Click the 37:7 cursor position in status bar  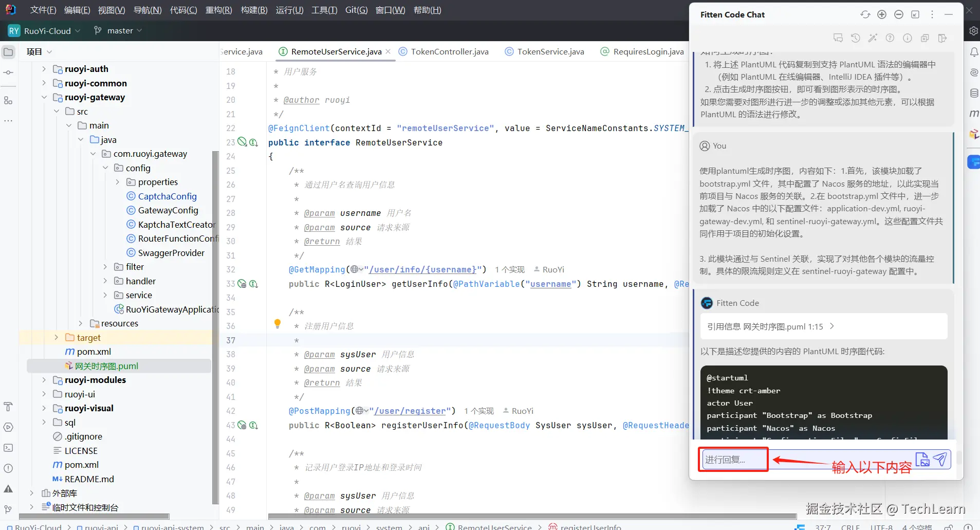coord(823,526)
